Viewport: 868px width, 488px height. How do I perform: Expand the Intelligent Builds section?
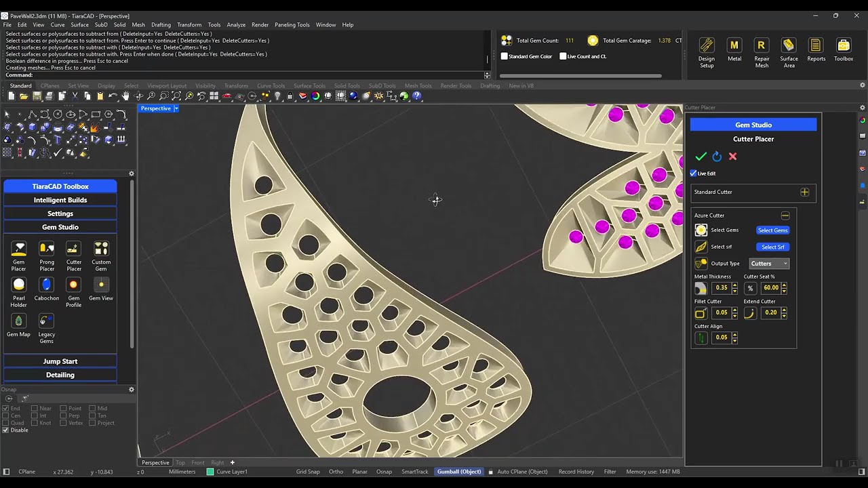point(60,200)
